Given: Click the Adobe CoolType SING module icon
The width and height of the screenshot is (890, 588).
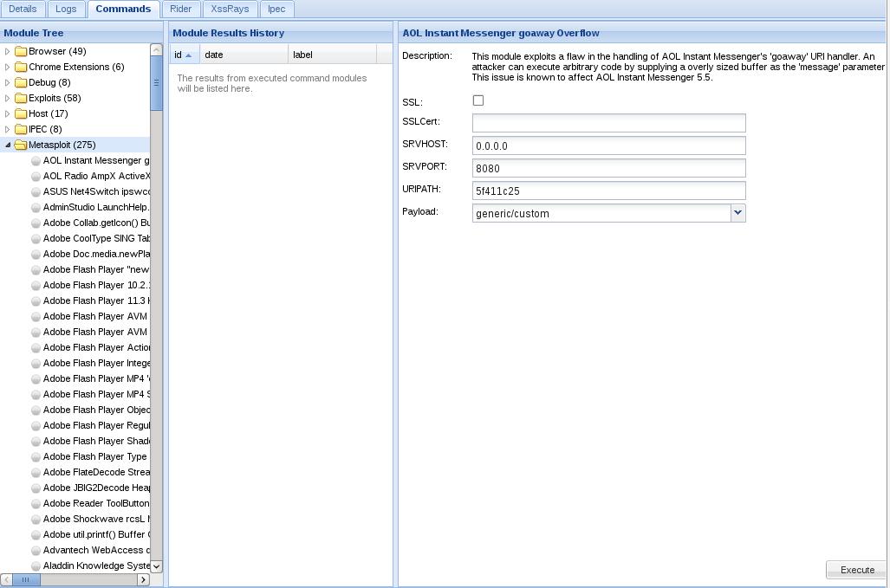Looking at the screenshot, I should click(36, 239).
